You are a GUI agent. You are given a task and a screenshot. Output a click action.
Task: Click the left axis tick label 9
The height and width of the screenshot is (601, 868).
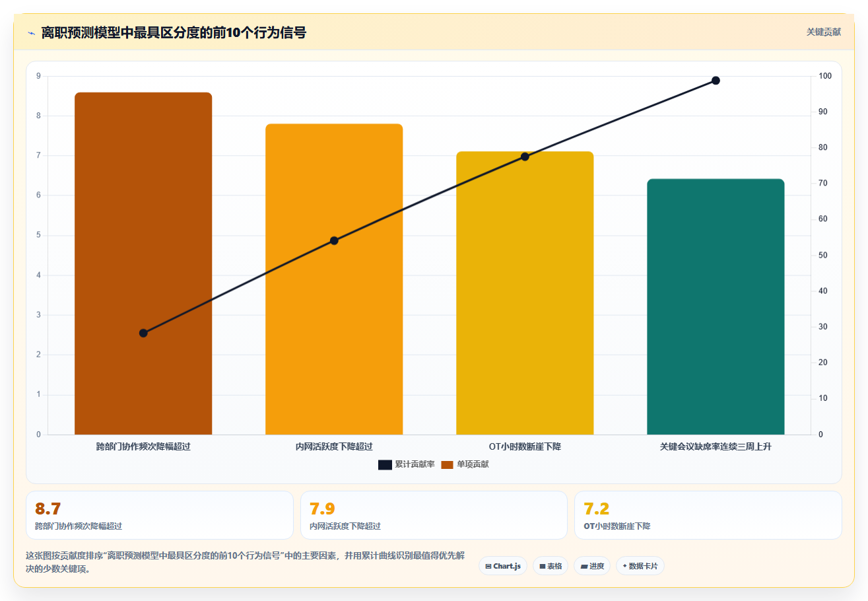(38, 76)
